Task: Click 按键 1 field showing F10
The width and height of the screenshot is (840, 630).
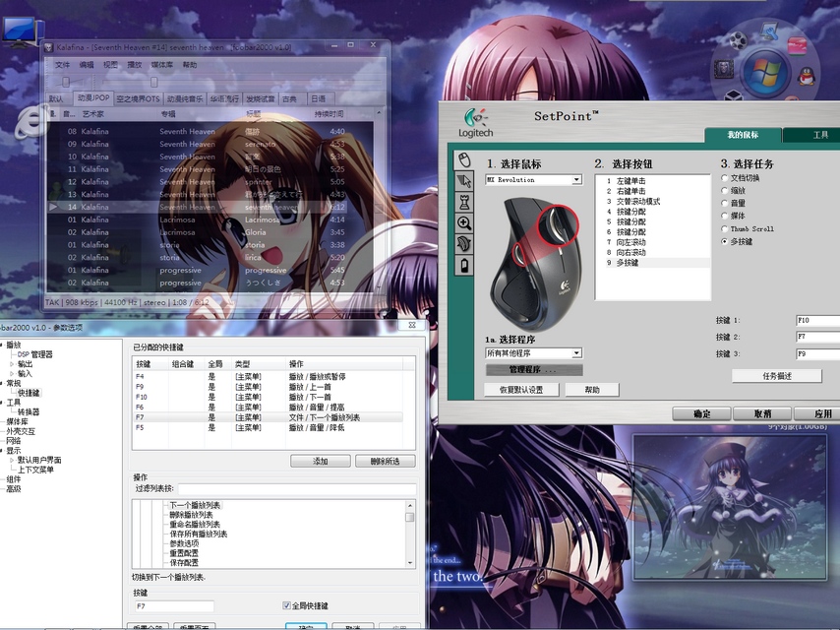Action: (817, 320)
